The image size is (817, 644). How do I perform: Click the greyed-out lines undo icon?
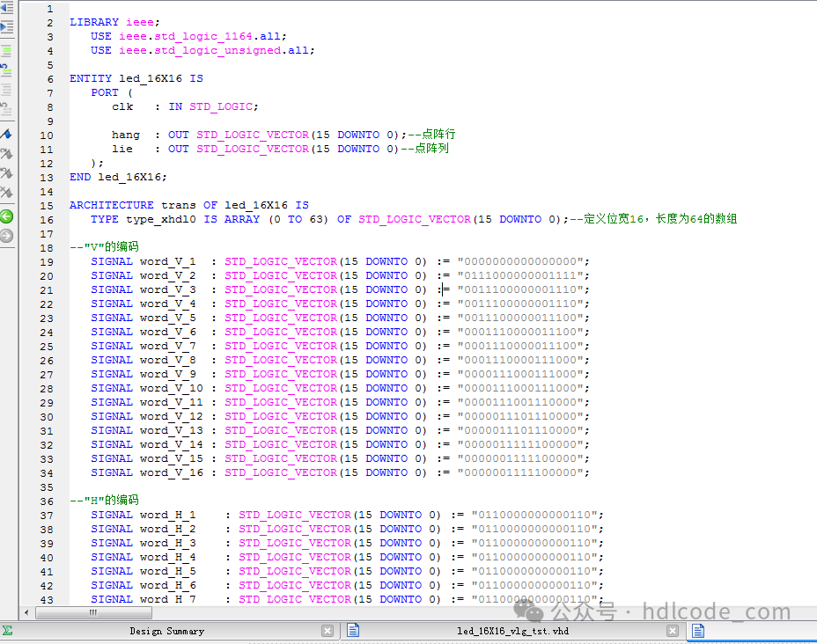coord(6,109)
